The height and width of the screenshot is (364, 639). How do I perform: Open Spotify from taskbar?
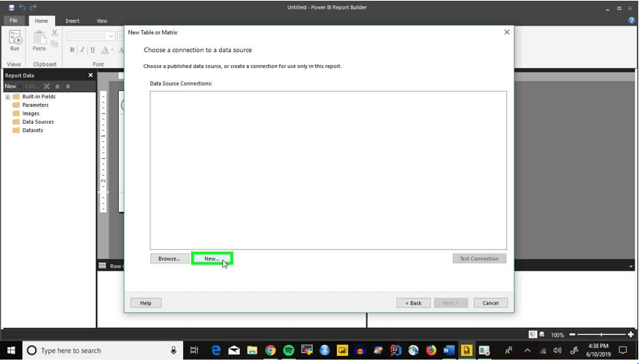pyautogui.click(x=289, y=350)
